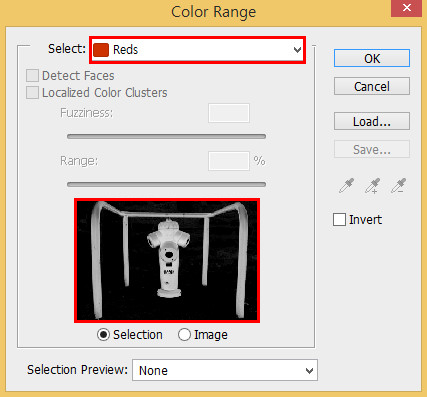The image size is (427, 397).
Task: Select the Subtract from Sample eyedropper
Action: tap(398, 186)
